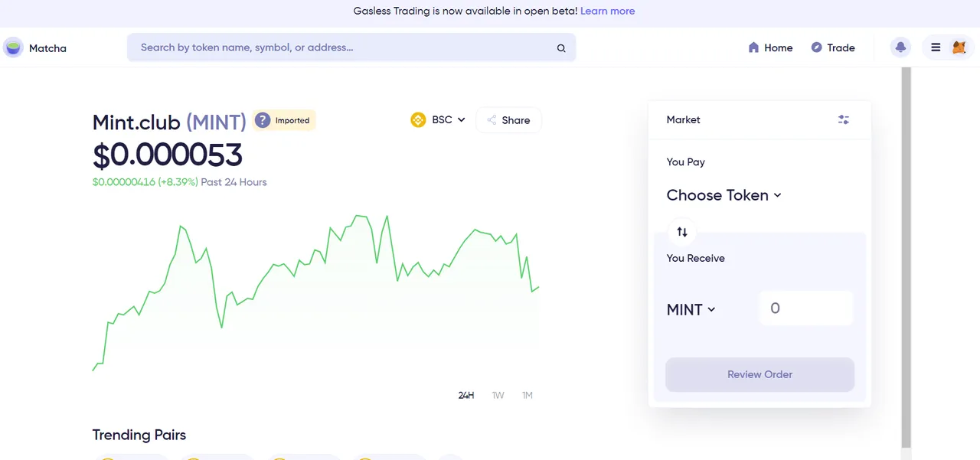This screenshot has height=460, width=980.
Task: Open the hamburger menu icon
Action: pos(936,47)
